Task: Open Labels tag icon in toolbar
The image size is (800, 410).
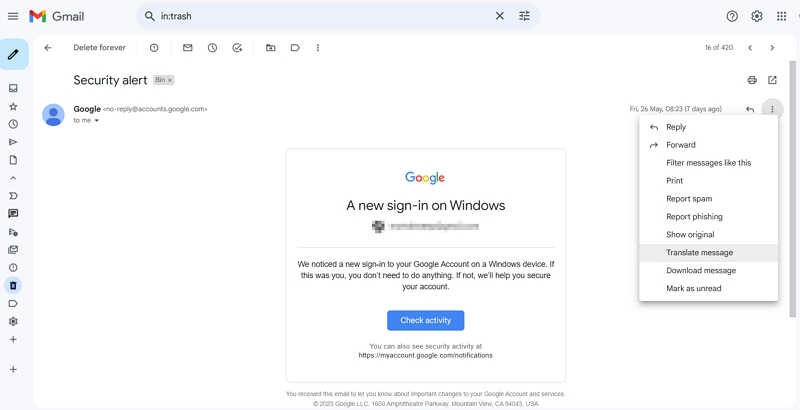Action: 295,48
